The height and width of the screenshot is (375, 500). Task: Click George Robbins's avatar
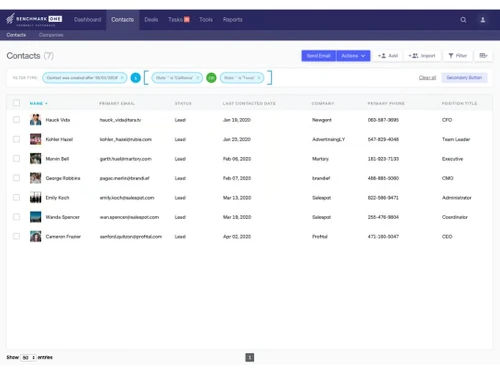coord(36,178)
